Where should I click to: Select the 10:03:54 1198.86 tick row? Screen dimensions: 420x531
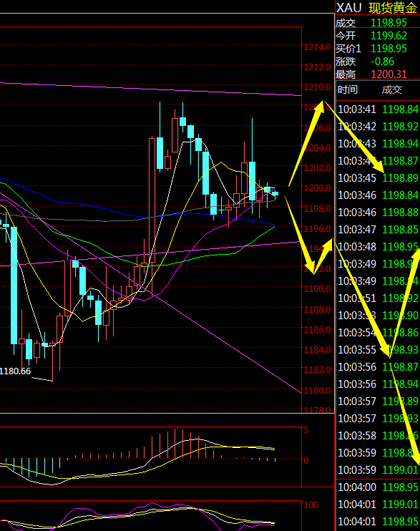click(378, 333)
